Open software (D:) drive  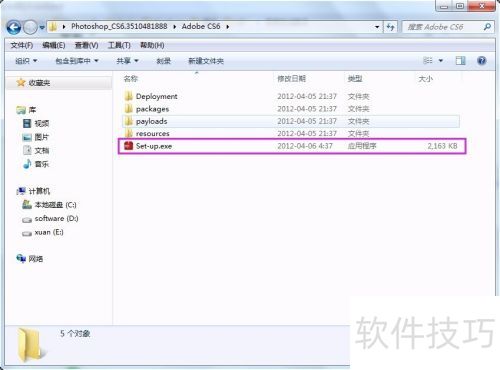point(56,218)
